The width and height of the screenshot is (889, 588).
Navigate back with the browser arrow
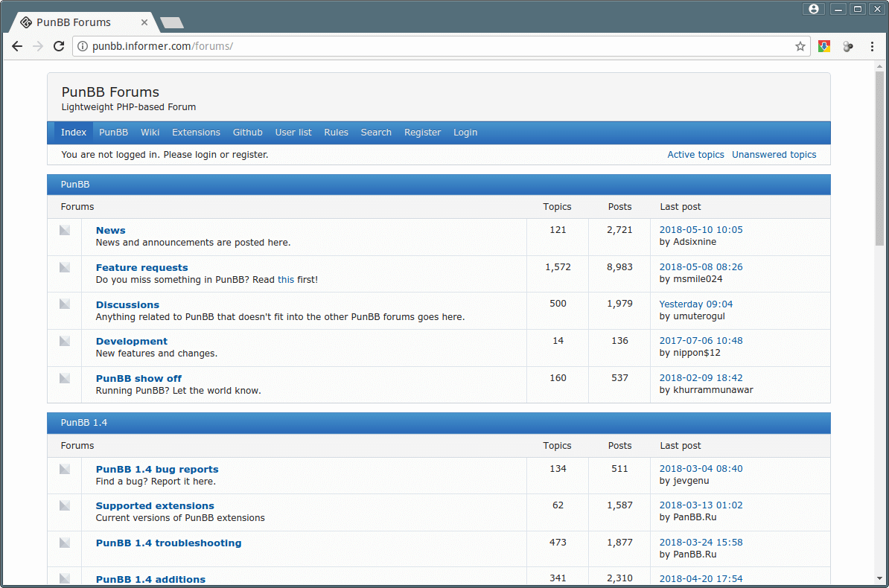pyautogui.click(x=17, y=46)
